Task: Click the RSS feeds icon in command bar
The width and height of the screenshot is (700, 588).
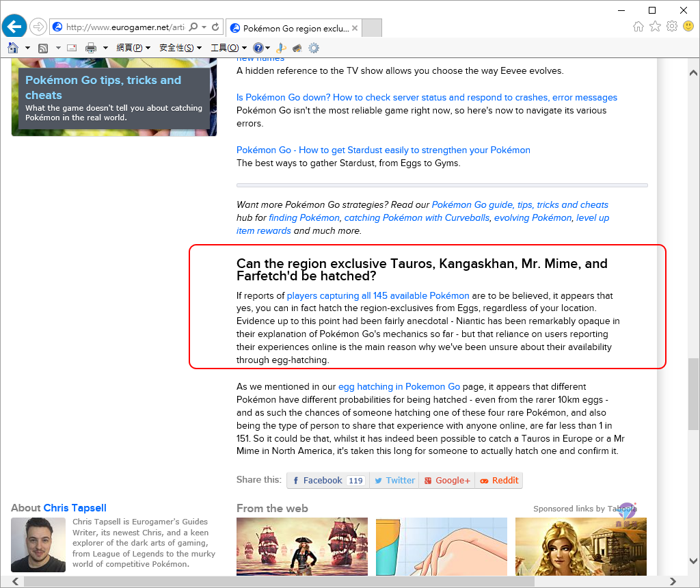Action: click(x=43, y=48)
